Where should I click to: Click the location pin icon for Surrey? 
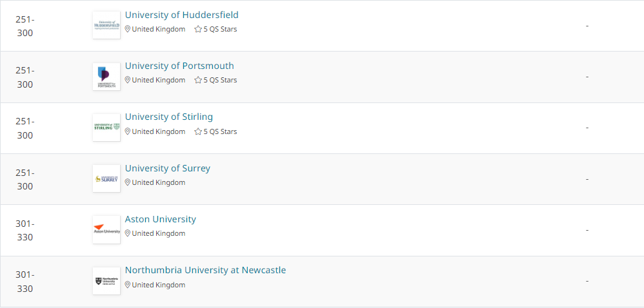click(x=128, y=182)
